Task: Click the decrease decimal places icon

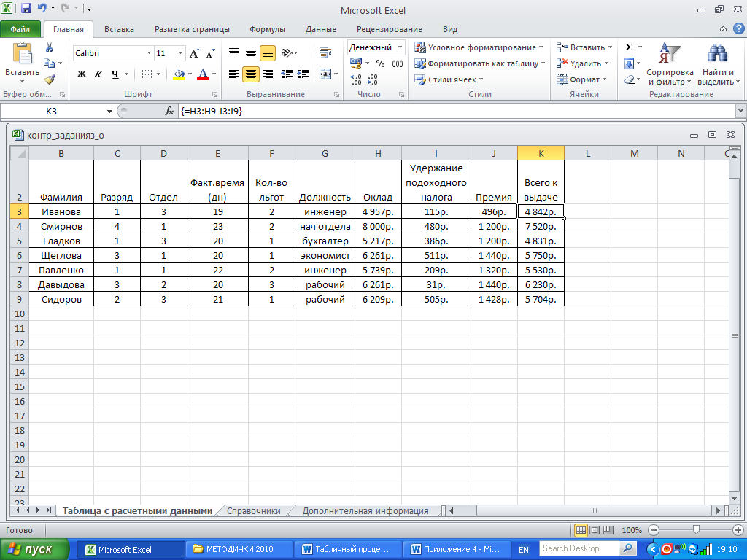Action: click(372, 79)
